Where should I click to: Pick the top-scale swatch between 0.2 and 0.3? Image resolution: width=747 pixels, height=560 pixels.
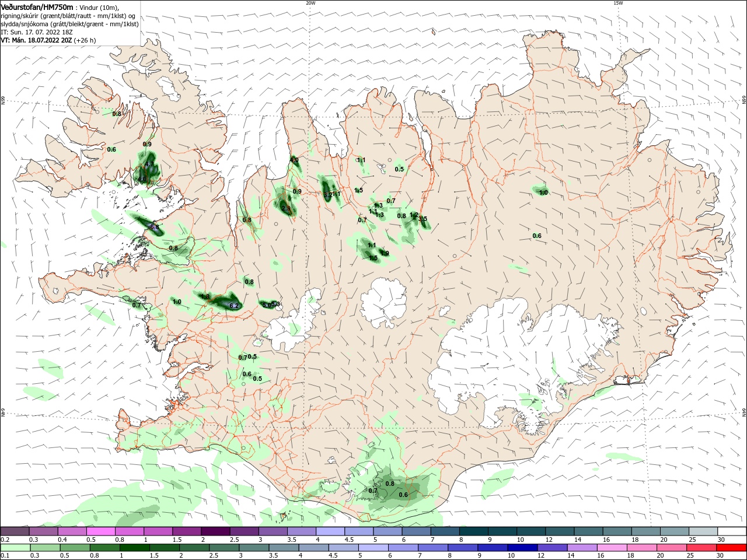point(15,531)
